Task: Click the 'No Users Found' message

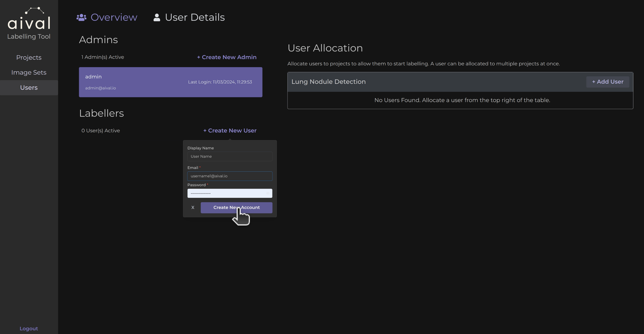Action: 462,100
